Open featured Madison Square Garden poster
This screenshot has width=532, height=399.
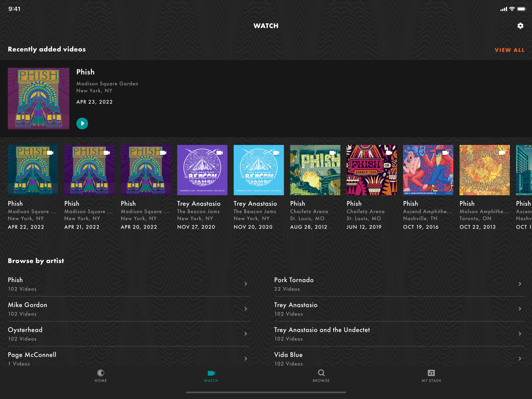[39, 98]
